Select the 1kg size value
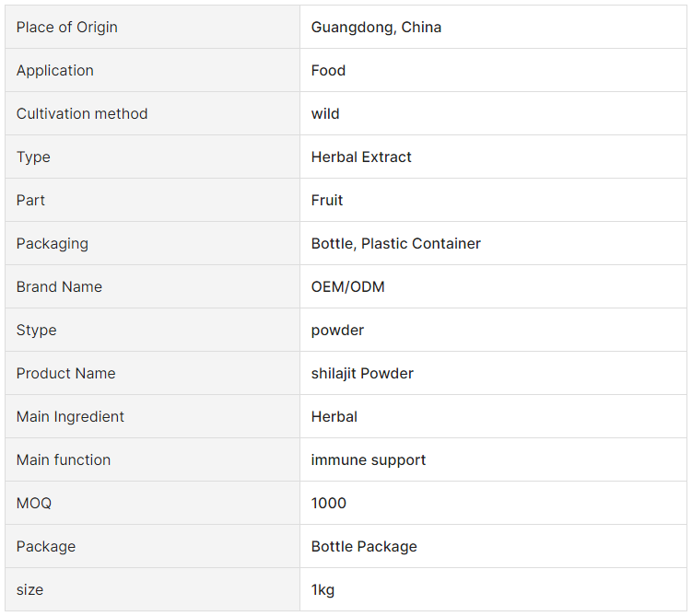 [323, 589]
